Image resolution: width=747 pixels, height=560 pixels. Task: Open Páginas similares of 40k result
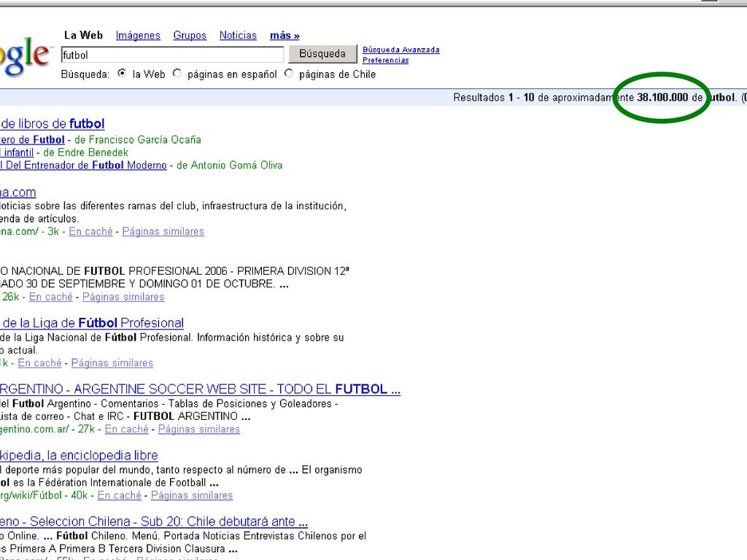click(x=192, y=495)
